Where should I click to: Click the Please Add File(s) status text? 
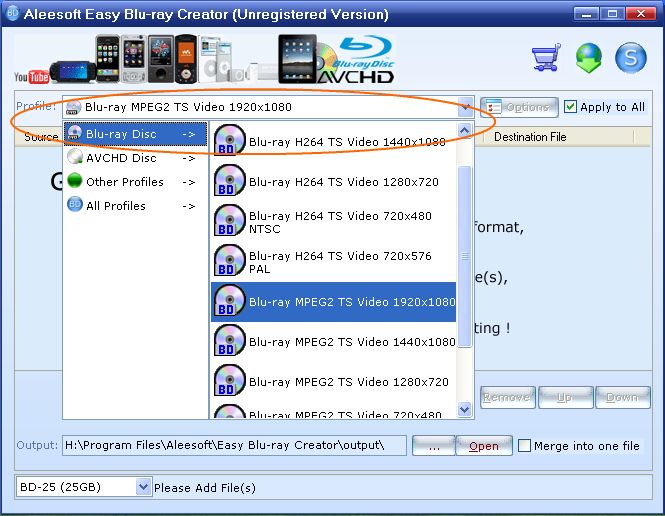pos(204,488)
